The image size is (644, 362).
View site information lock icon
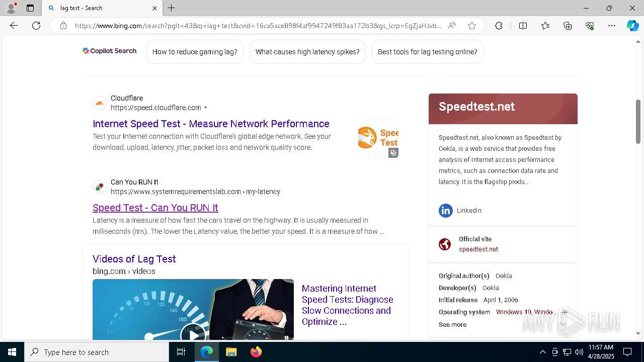click(x=63, y=26)
